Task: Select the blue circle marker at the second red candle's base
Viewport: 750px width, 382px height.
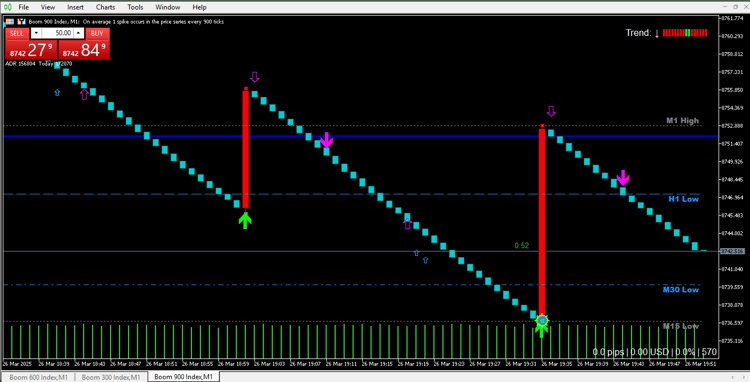Action: click(x=542, y=321)
